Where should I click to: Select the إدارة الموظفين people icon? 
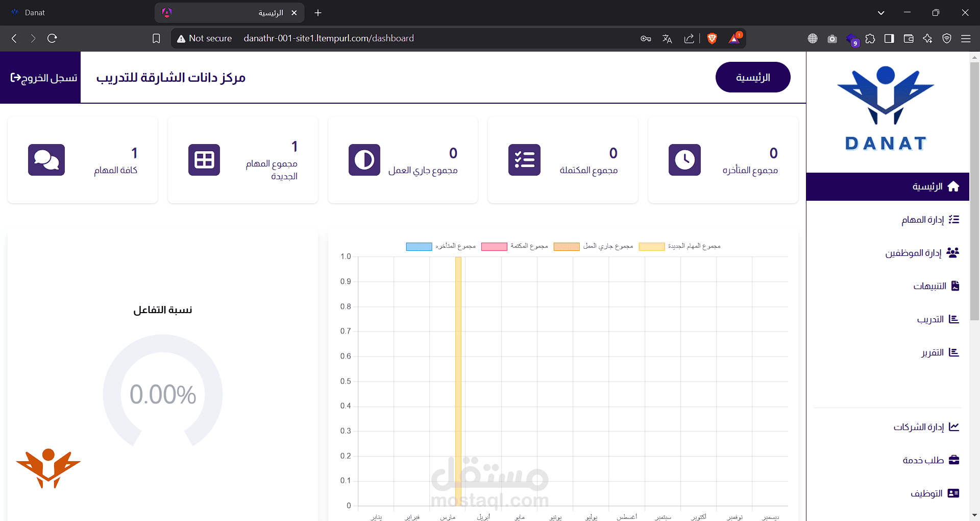[954, 252]
